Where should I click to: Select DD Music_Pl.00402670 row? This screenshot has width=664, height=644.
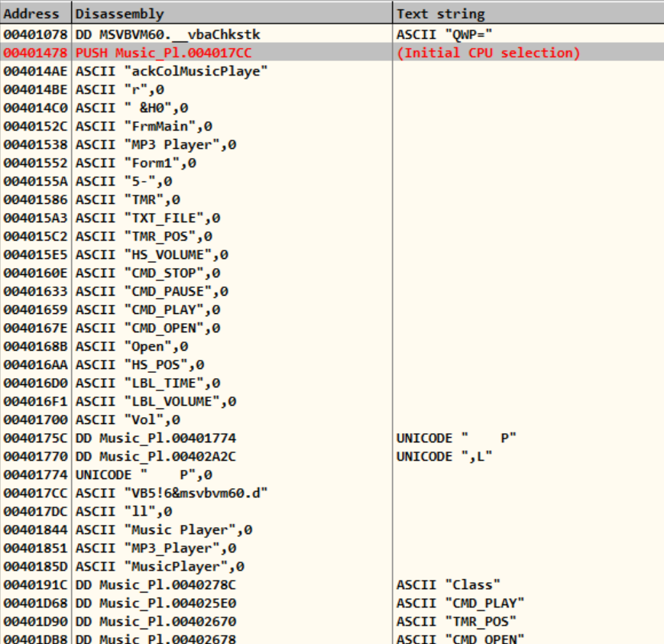click(332, 621)
